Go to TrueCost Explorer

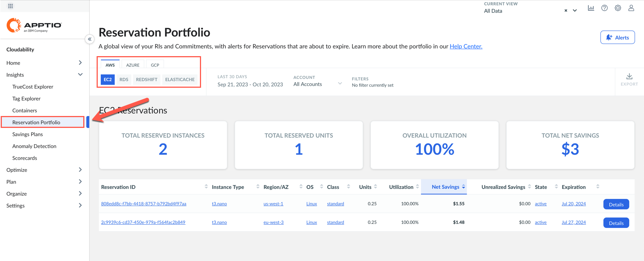33,87
